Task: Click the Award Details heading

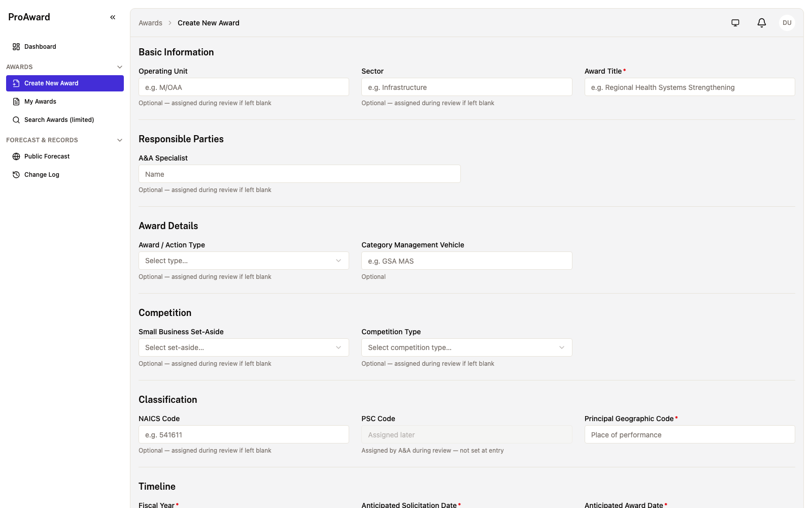Action: click(x=168, y=226)
